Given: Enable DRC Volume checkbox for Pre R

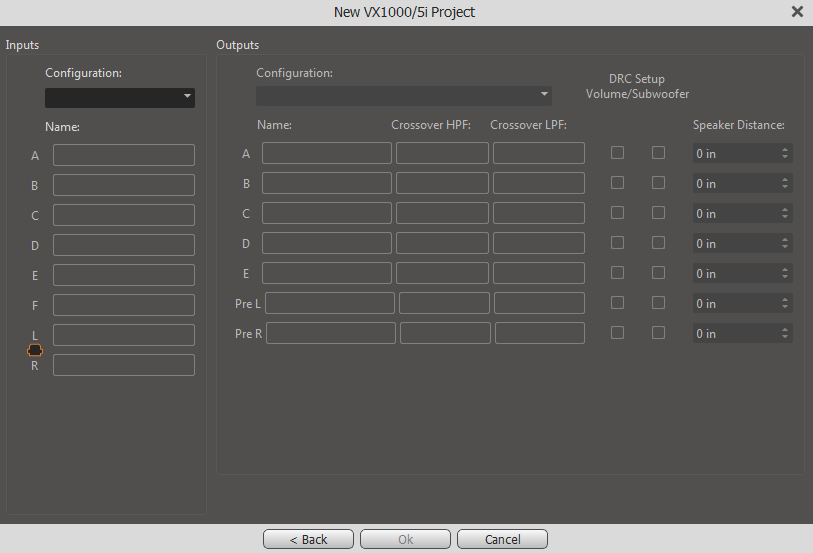Looking at the screenshot, I should tap(617, 333).
